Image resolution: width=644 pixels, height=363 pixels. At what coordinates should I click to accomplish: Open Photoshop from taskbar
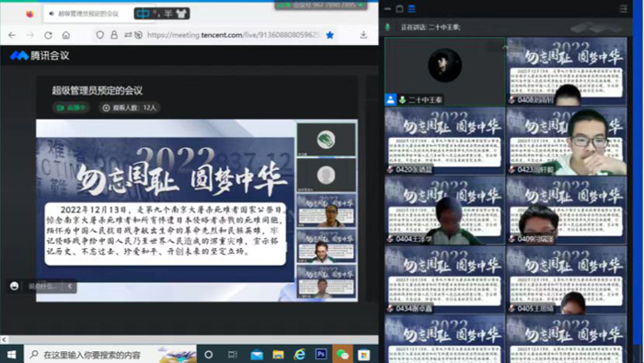(x=321, y=354)
